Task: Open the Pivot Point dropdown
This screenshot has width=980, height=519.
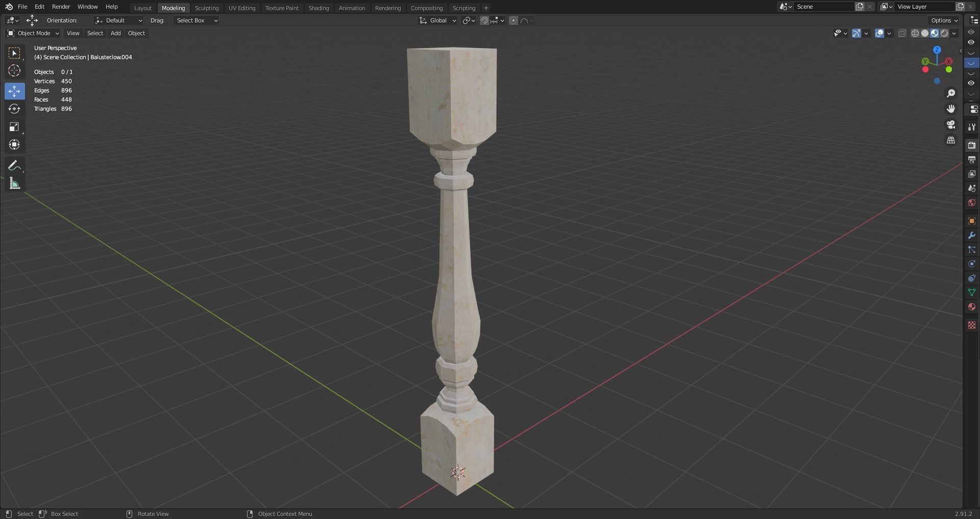Action: point(469,20)
